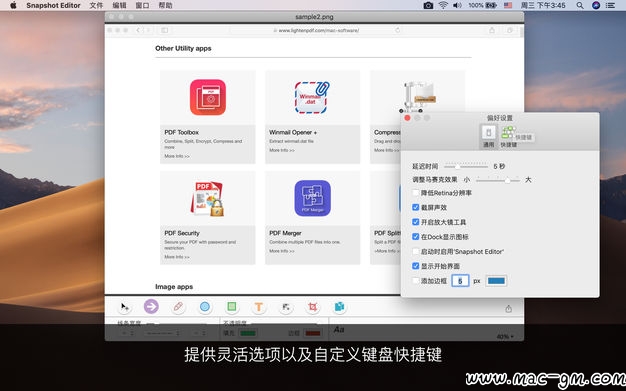Open the 40% zoom level dropdown
The image size is (626, 391).
tap(505, 337)
